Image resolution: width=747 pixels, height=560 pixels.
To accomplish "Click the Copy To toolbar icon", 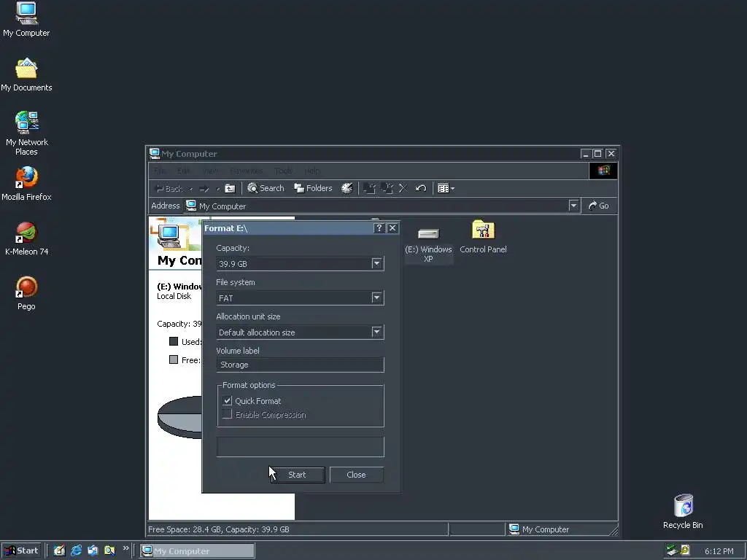I will pyautogui.click(x=387, y=189).
